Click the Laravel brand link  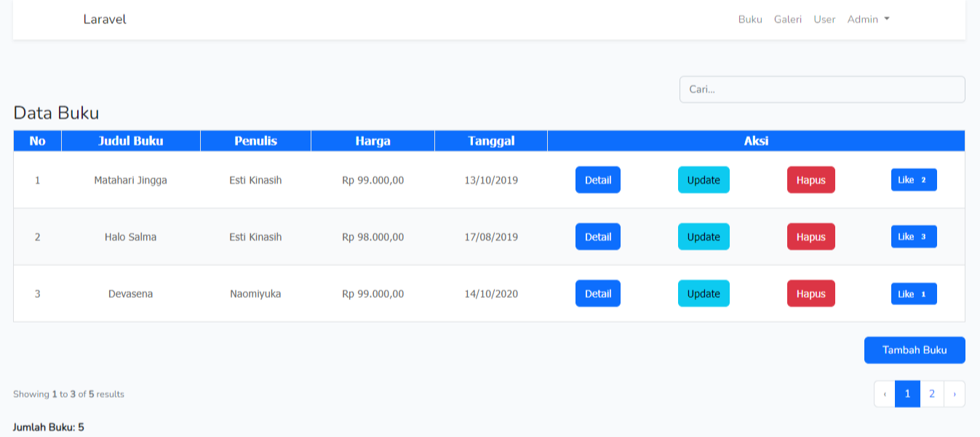point(105,20)
